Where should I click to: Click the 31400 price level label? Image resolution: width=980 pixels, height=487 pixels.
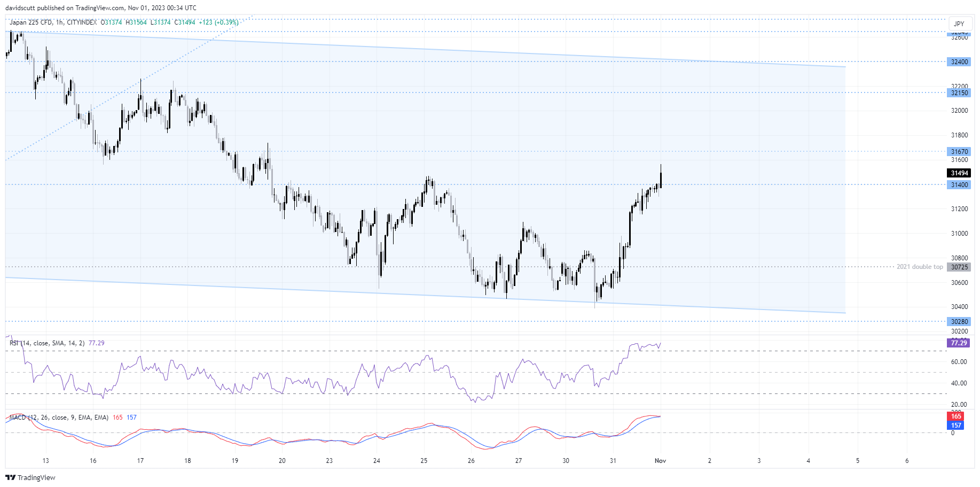[x=959, y=185]
